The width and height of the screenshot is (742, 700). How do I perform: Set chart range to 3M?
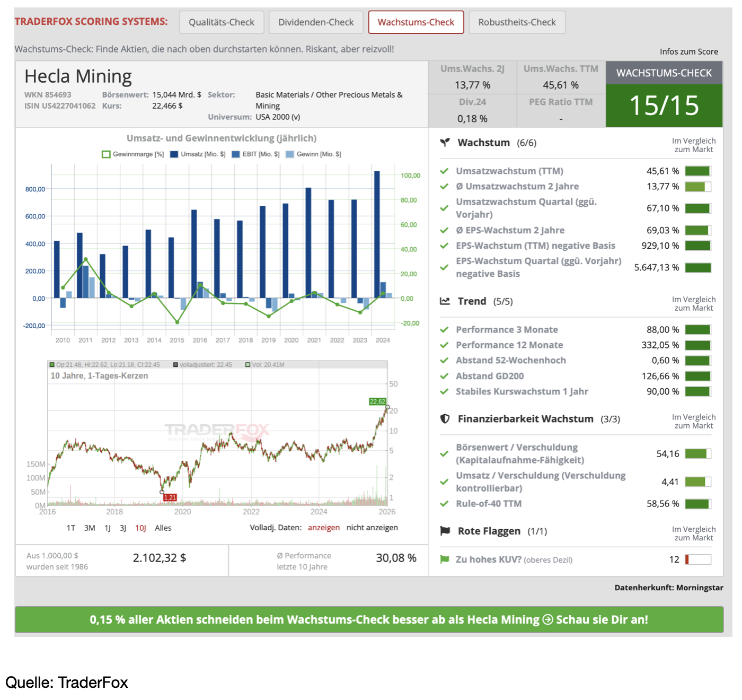pyautogui.click(x=90, y=528)
